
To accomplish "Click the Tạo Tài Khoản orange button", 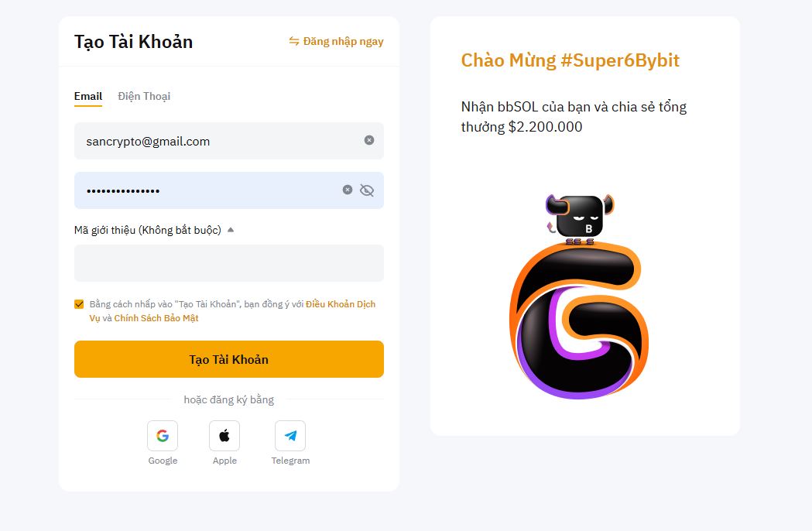I will 229,359.
